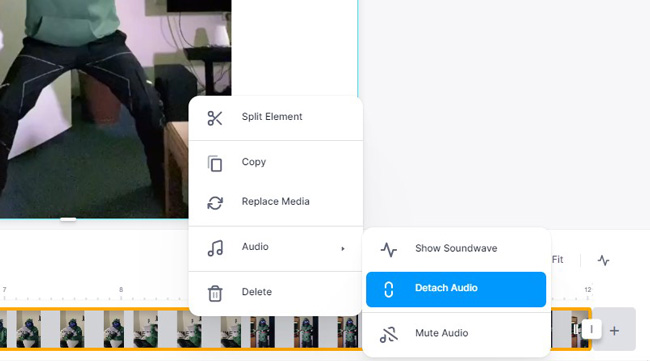Expand the Audio submenu arrow

coord(342,248)
